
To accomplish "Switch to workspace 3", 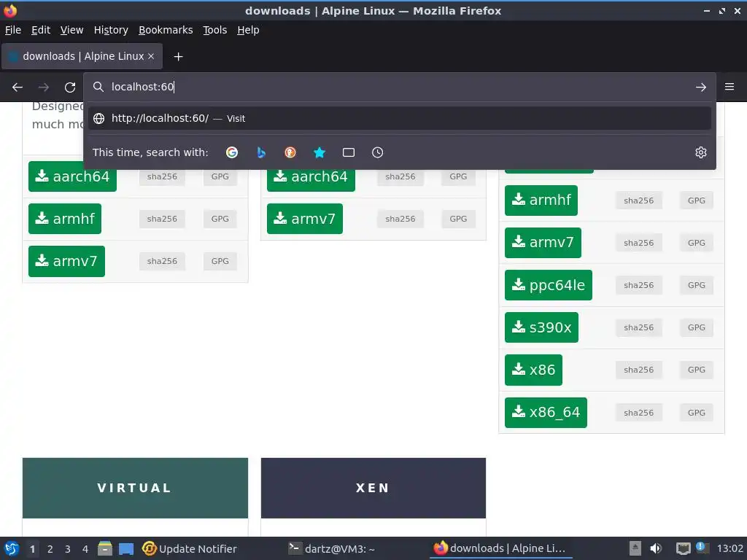I will [68, 549].
